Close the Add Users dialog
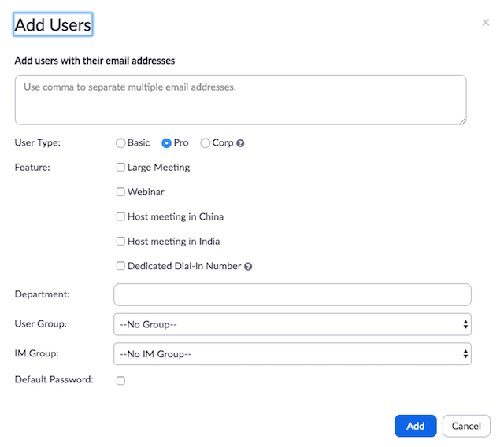Image resolution: width=504 pixels, height=447 pixels. (x=486, y=23)
